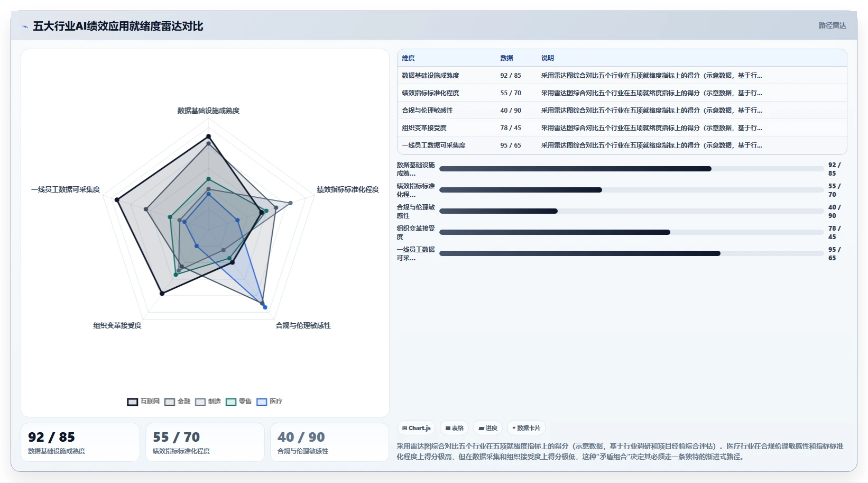This screenshot has height=483, width=868.
Task: Click the description paragraph below the chips
Action: (620, 451)
